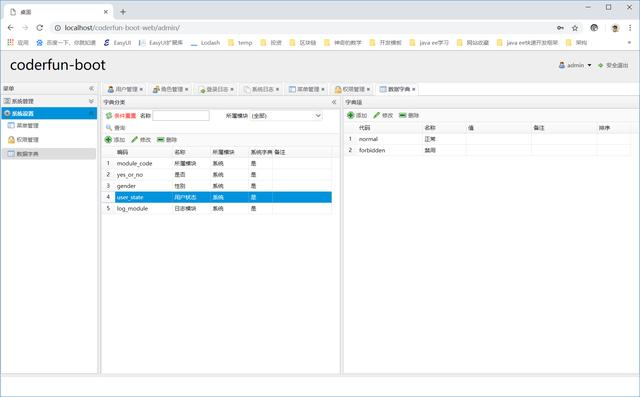Open the admin user dropdown
The width and height of the screenshot is (640, 397).
pyautogui.click(x=575, y=65)
